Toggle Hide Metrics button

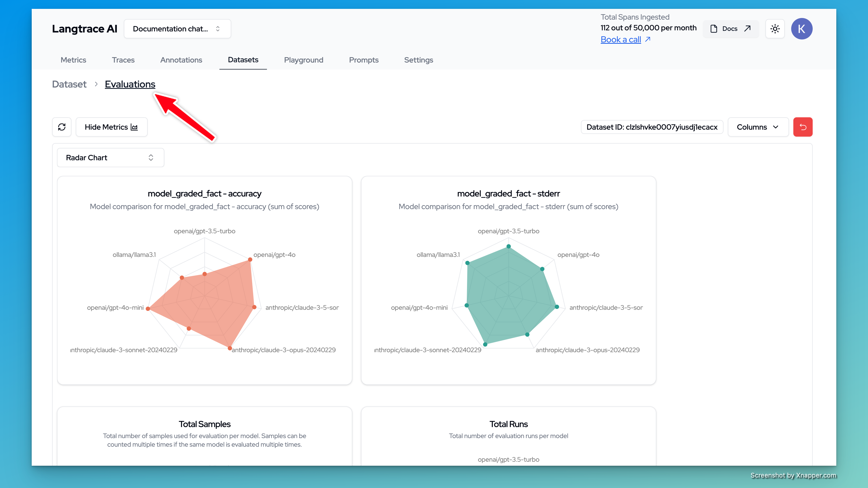coord(111,127)
